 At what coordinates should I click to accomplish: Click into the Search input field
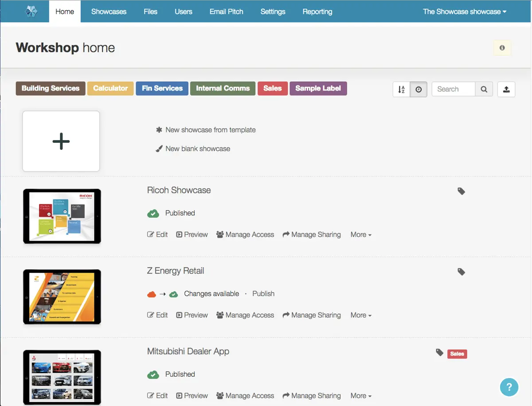454,89
